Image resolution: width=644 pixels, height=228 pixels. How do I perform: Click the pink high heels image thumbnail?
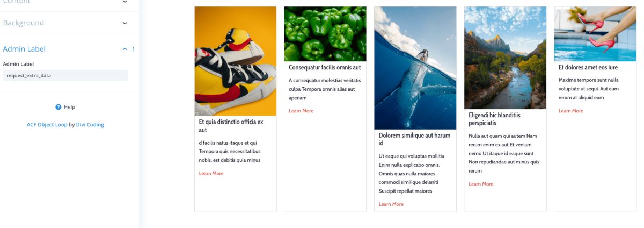pos(595,34)
